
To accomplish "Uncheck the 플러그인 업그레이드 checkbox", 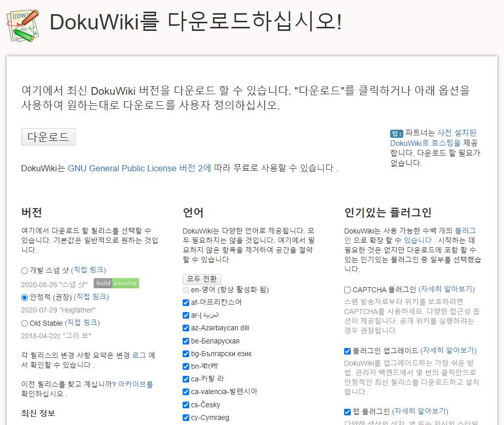I will (x=348, y=351).
